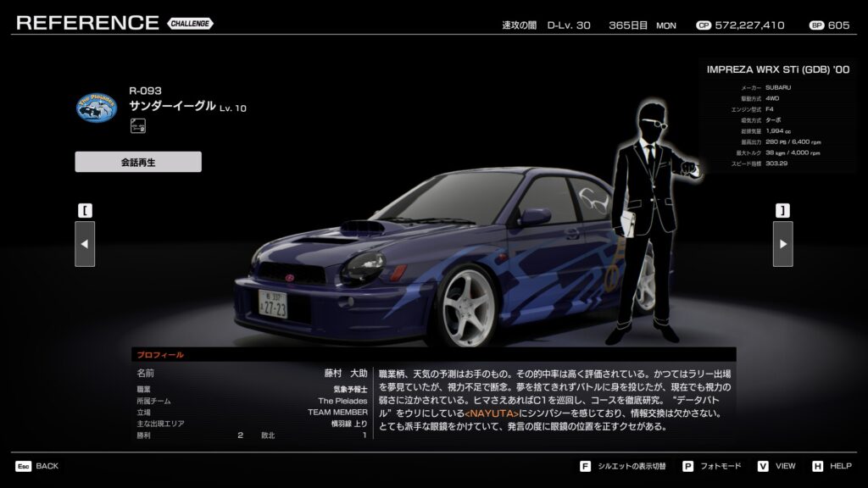868x488 pixels.
Task: Go to previous rival with left arrow
Action: coord(85,244)
